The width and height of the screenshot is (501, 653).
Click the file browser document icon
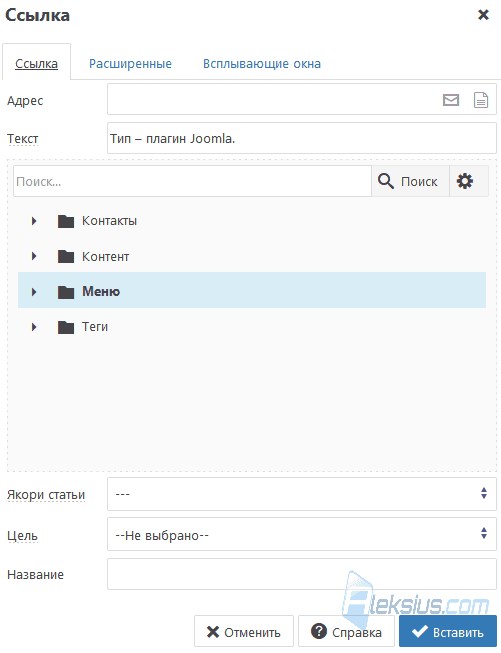point(481,100)
